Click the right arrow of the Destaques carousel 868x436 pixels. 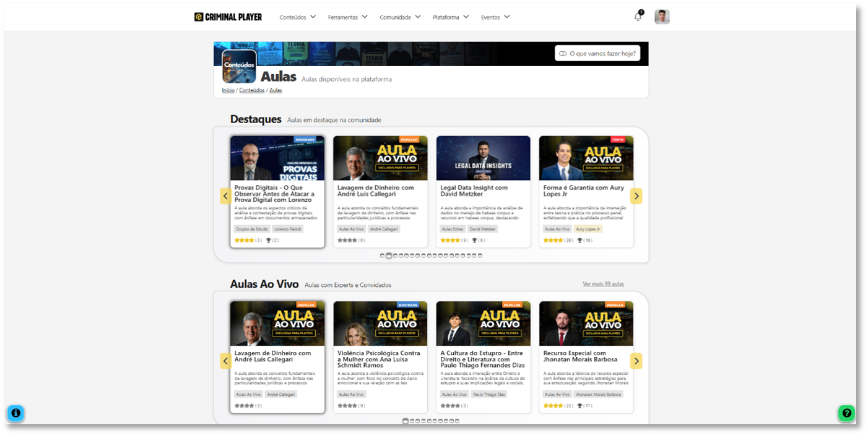pyautogui.click(x=636, y=195)
